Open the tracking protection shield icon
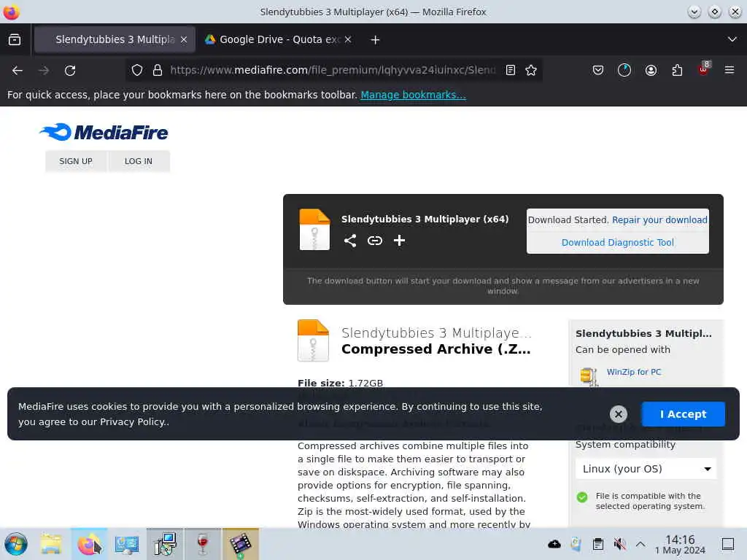Image resolution: width=747 pixels, height=560 pixels. coord(137,71)
